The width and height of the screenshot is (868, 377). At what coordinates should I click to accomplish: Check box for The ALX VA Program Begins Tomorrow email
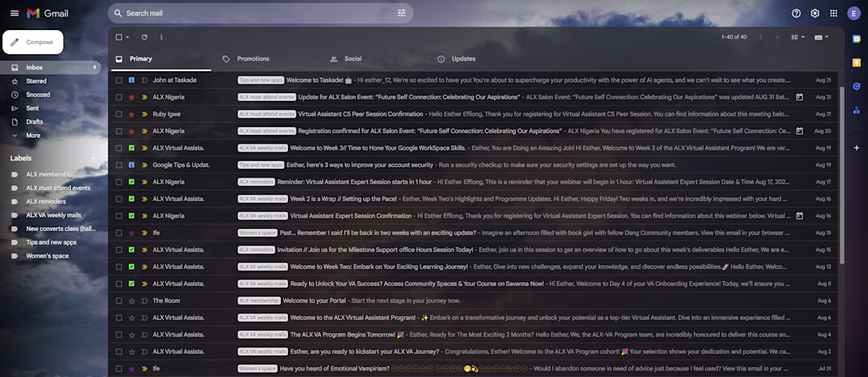tap(118, 335)
